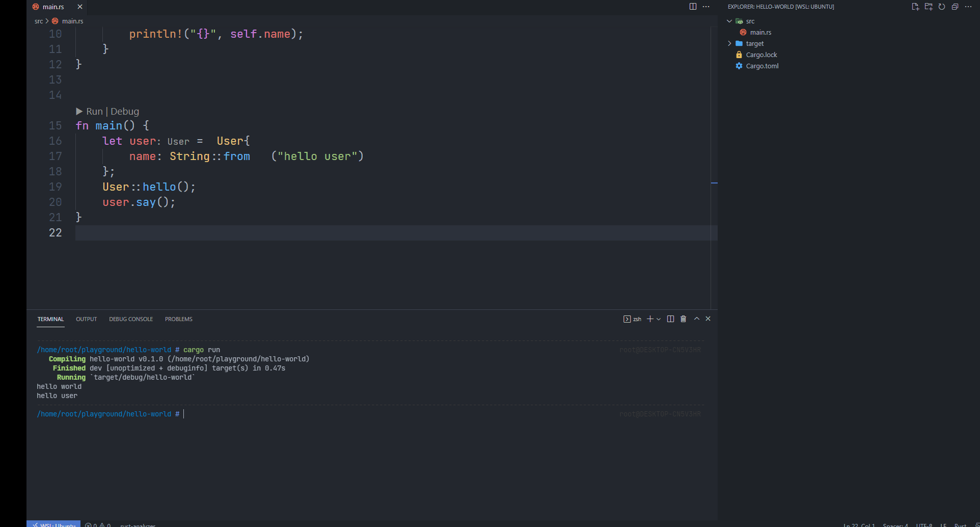Image resolution: width=980 pixels, height=527 pixels.
Task: Open Cargo.toml in the Explorer
Action: coord(762,66)
